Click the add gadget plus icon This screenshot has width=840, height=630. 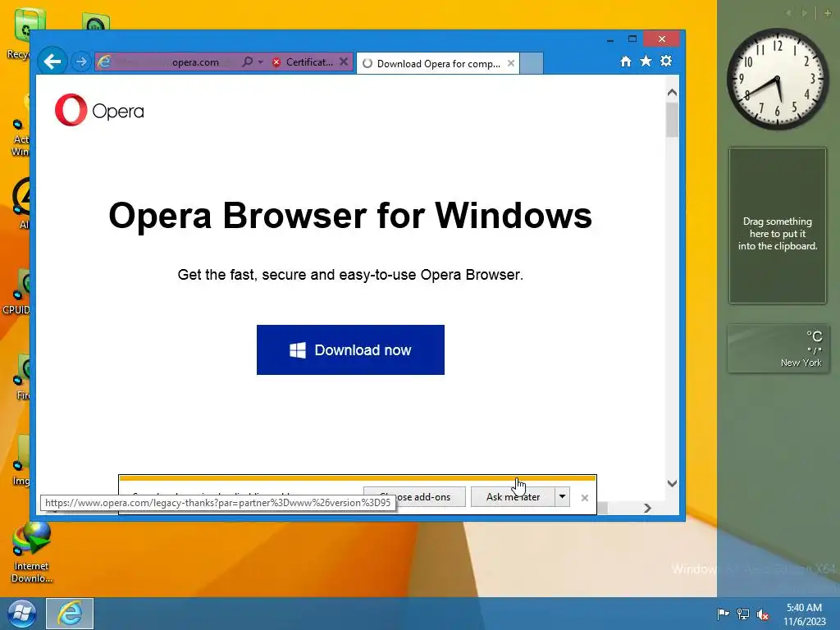(827, 13)
